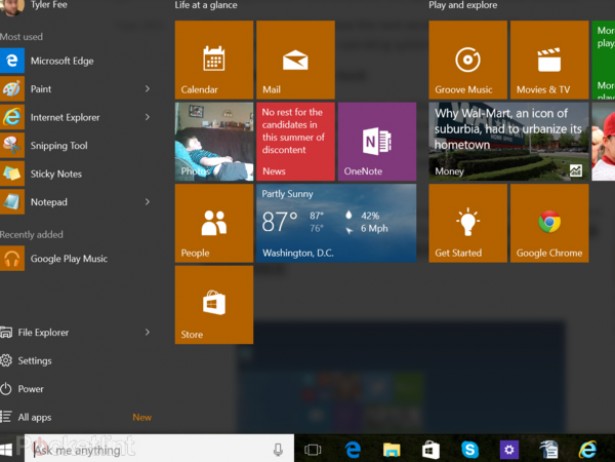Viewport: 615px width, 462px height.
Task: Expand File Explorer jump list arrow
Action: click(x=147, y=332)
